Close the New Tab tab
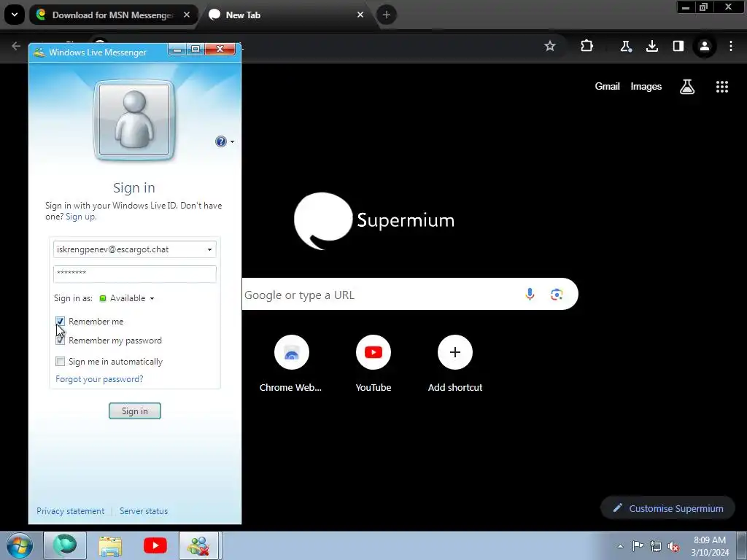The width and height of the screenshot is (747, 560). tap(360, 15)
